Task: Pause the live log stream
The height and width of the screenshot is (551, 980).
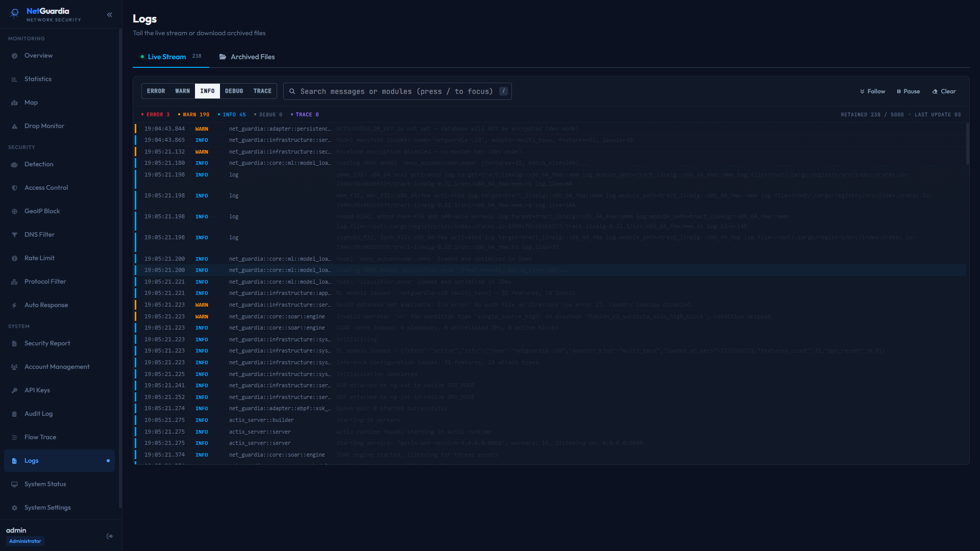Action: click(x=908, y=91)
